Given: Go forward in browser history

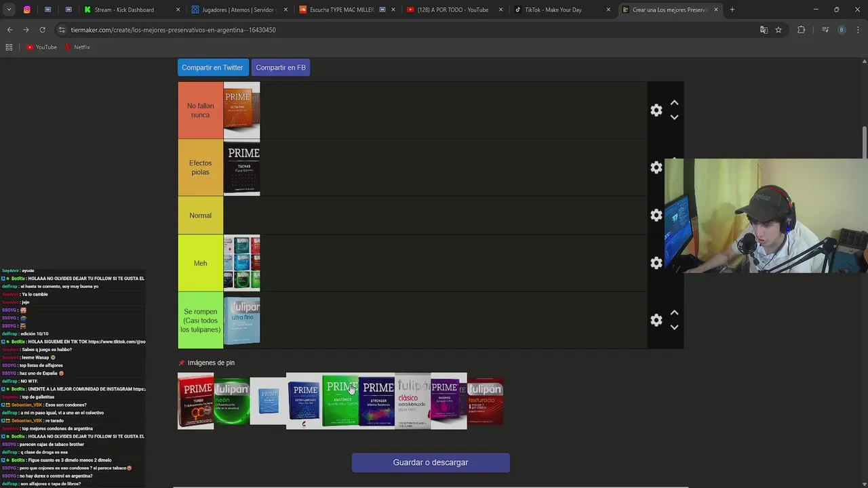Looking at the screenshot, I should pos(26,30).
